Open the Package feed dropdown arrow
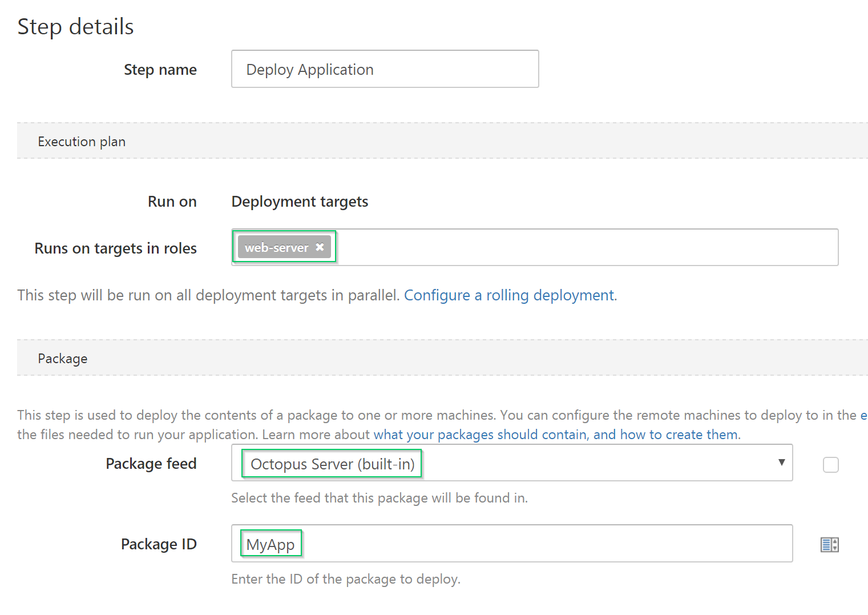 tap(781, 463)
